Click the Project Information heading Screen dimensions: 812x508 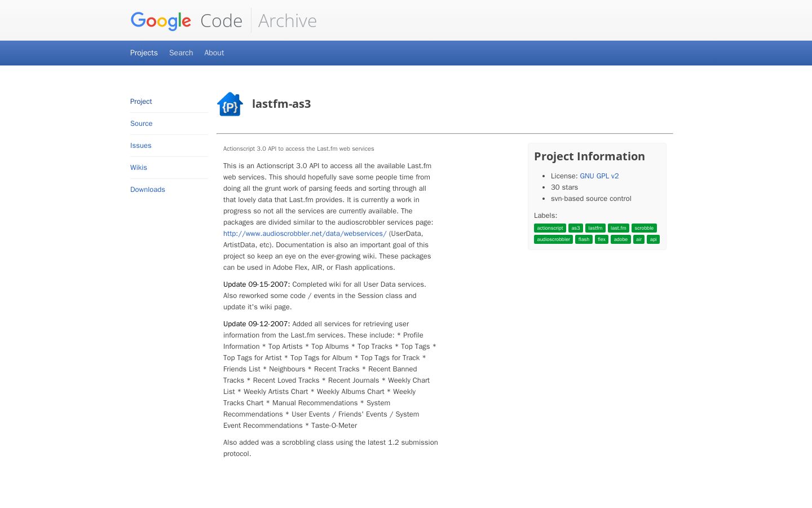(589, 156)
